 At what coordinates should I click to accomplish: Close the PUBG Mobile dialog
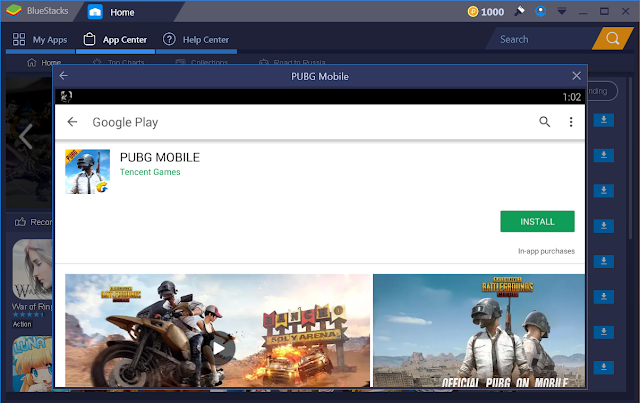576,76
